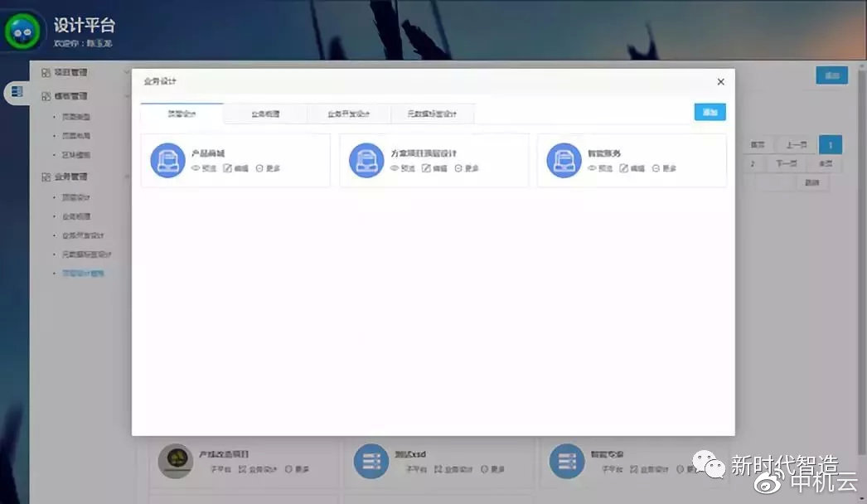Image resolution: width=867 pixels, height=504 pixels.
Task: Click 产线改造项目 thumbnail in background page
Action: coord(175,461)
